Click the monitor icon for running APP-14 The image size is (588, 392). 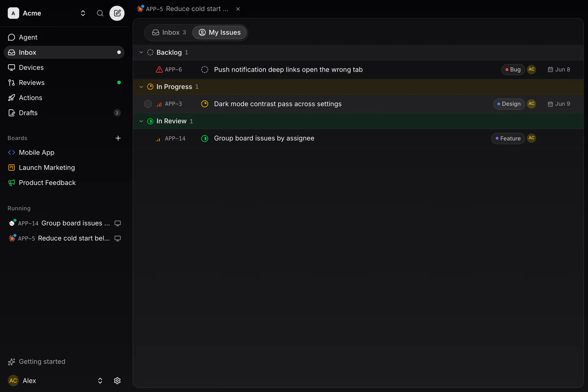(x=118, y=223)
